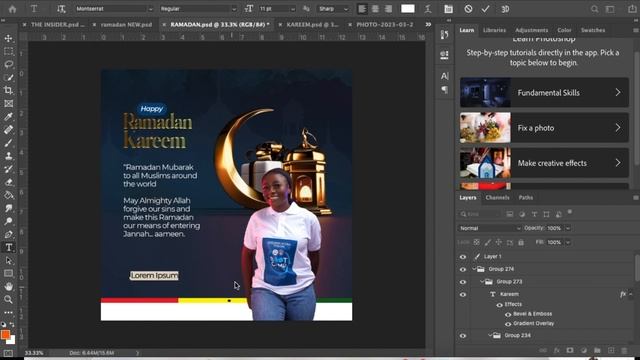
Task: Collapse Group 273 folder
Action: coord(482,282)
